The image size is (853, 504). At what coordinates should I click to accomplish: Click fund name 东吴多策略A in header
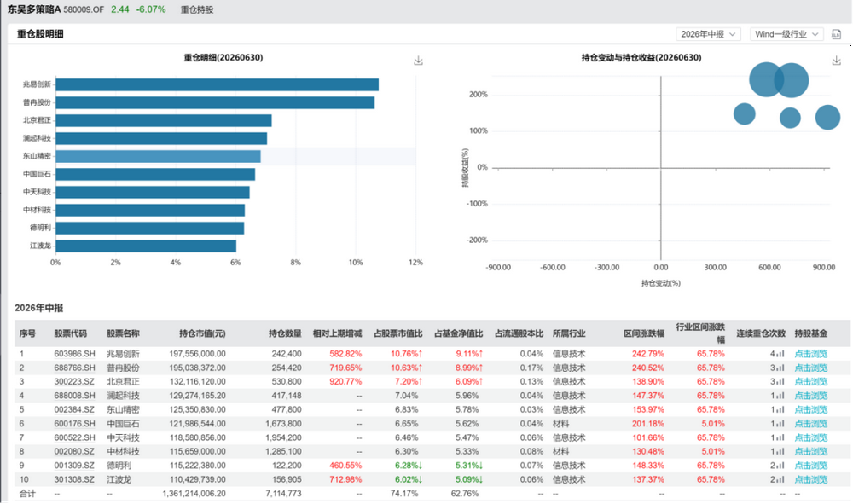point(34,9)
